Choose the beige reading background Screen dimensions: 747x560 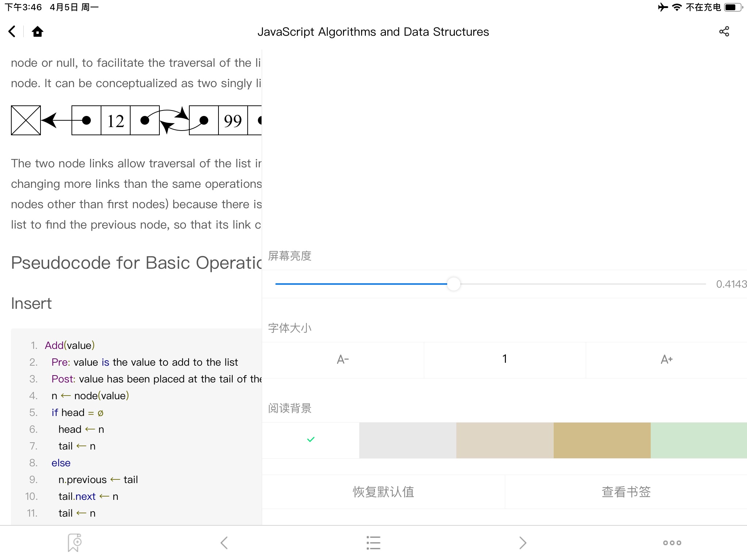tap(505, 440)
